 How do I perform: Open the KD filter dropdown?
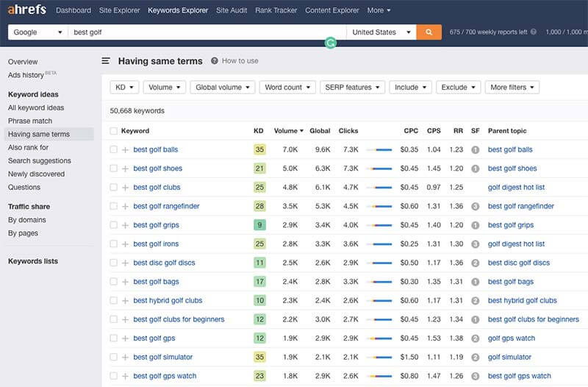(x=124, y=87)
